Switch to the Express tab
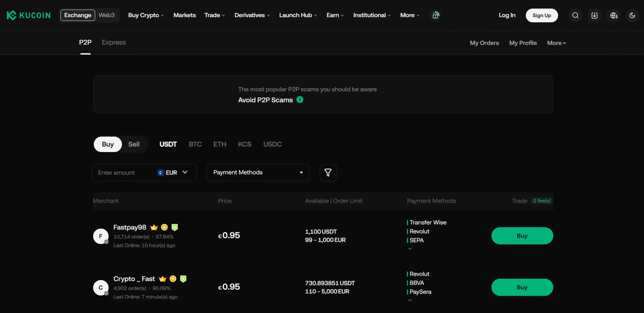Screen dimensions: 644x313 [114, 42]
